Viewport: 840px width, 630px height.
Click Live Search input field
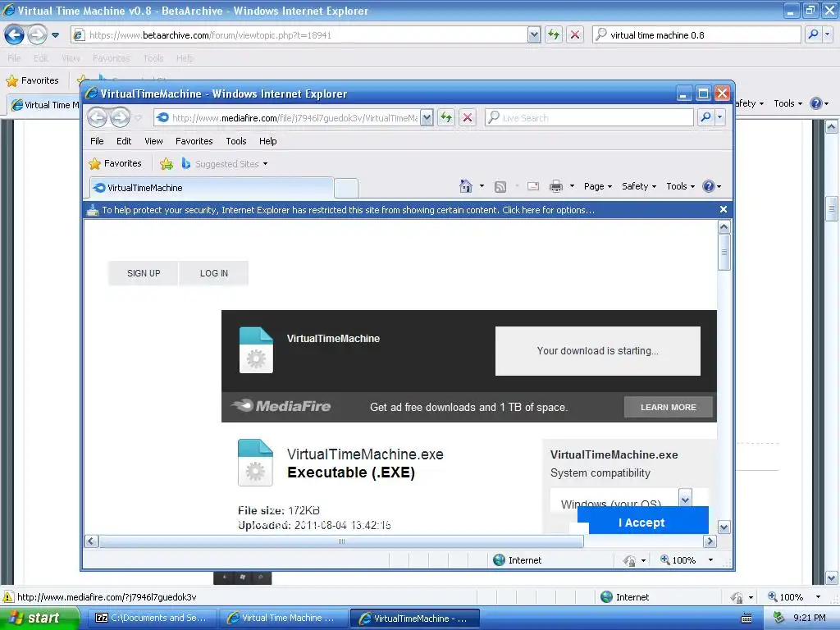click(589, 117)
